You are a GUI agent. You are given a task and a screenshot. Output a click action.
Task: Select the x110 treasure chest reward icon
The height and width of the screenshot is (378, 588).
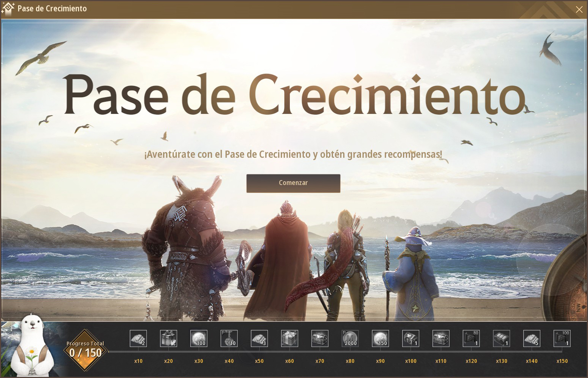pyautogui.click(x=441, y=338)
